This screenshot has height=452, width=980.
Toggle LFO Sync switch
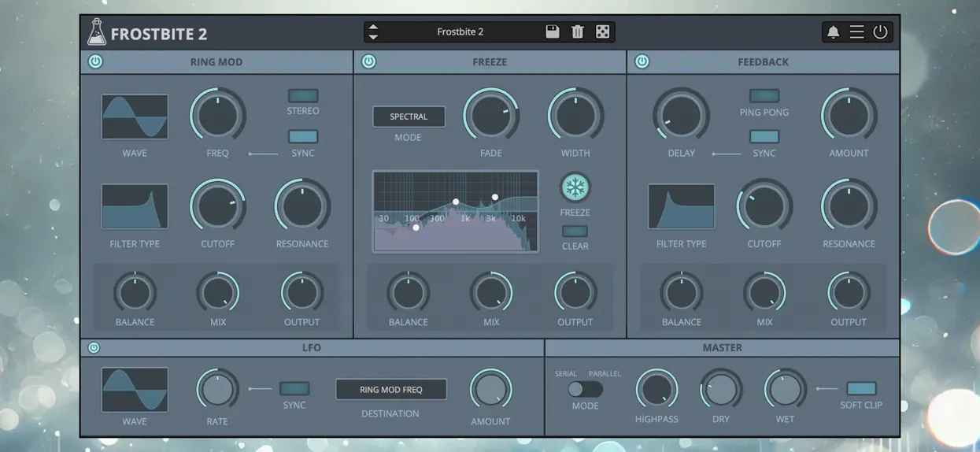point(294,389)
